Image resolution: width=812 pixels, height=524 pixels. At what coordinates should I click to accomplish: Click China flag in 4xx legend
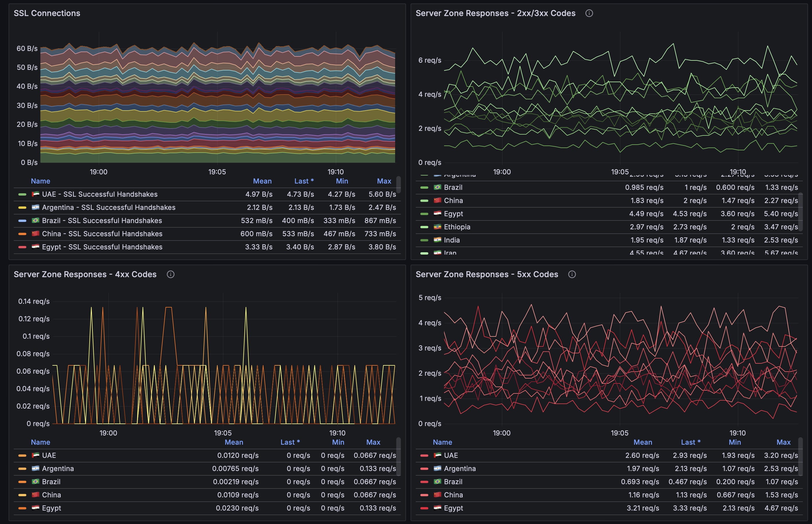[36, 495]
